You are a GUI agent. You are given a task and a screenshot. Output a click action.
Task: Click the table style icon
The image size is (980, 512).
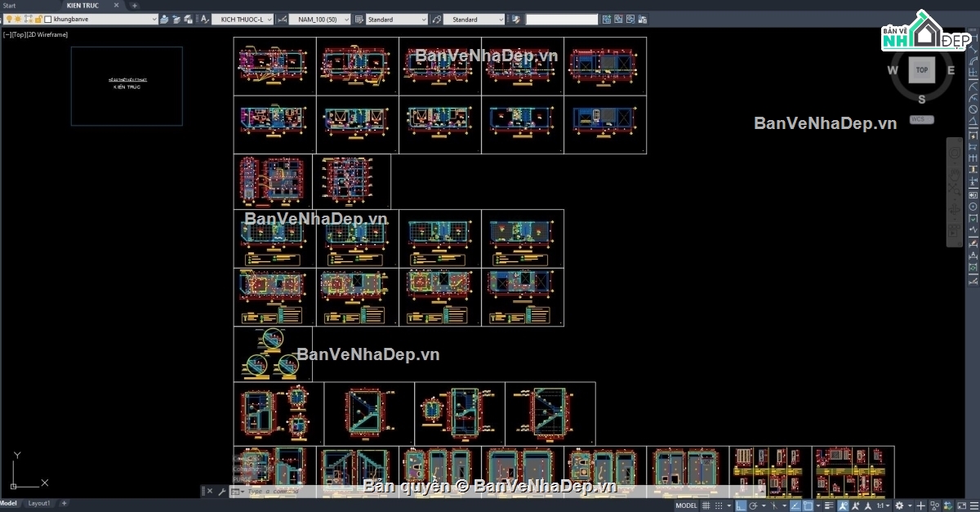click(x=359, y=19)
